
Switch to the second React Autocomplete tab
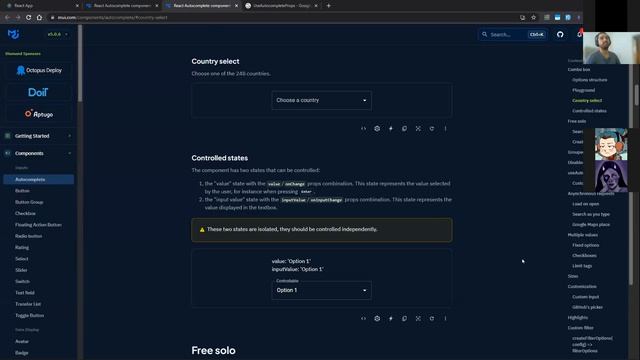pyautogui.click(x=202, y=6)
